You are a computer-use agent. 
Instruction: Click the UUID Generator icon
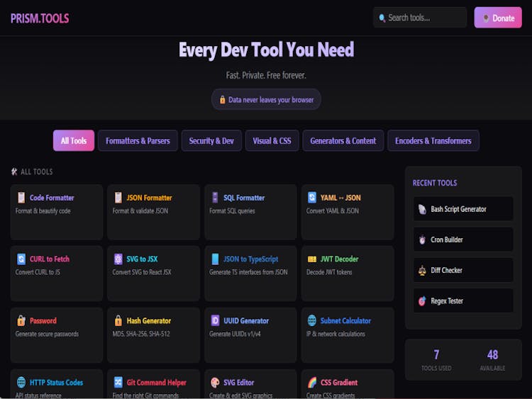tap(215, 320)
